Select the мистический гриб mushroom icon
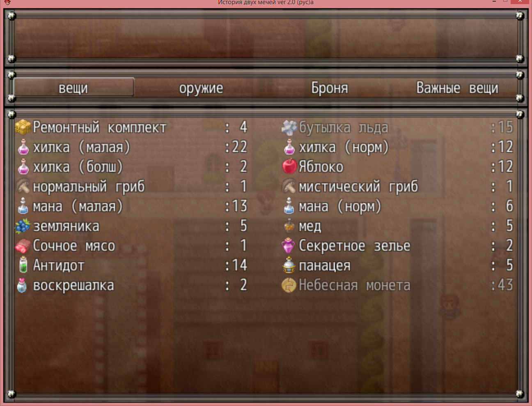Screen dimensions: 532x406 point(289,186)
